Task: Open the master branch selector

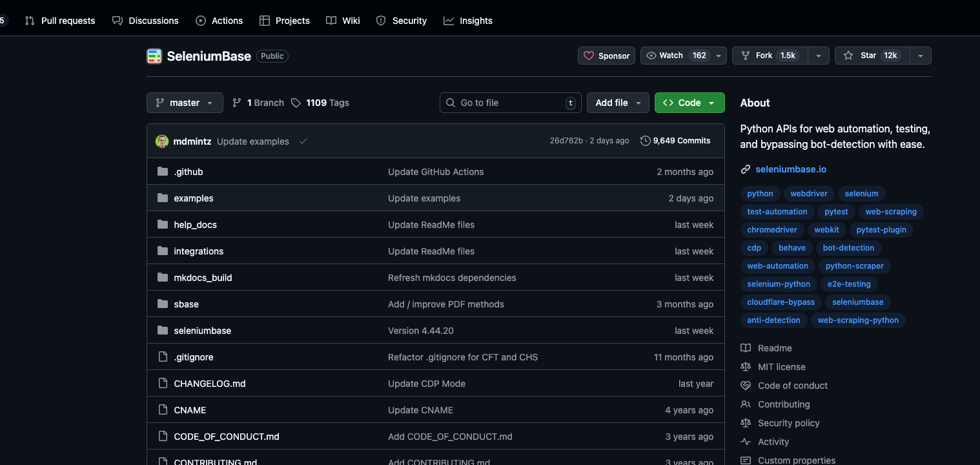Action: tap(185, 102)
